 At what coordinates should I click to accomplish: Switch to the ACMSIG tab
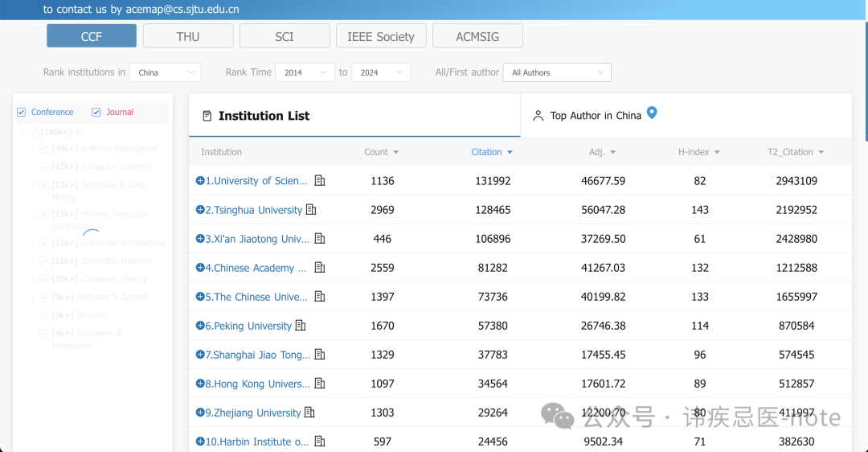477,36
